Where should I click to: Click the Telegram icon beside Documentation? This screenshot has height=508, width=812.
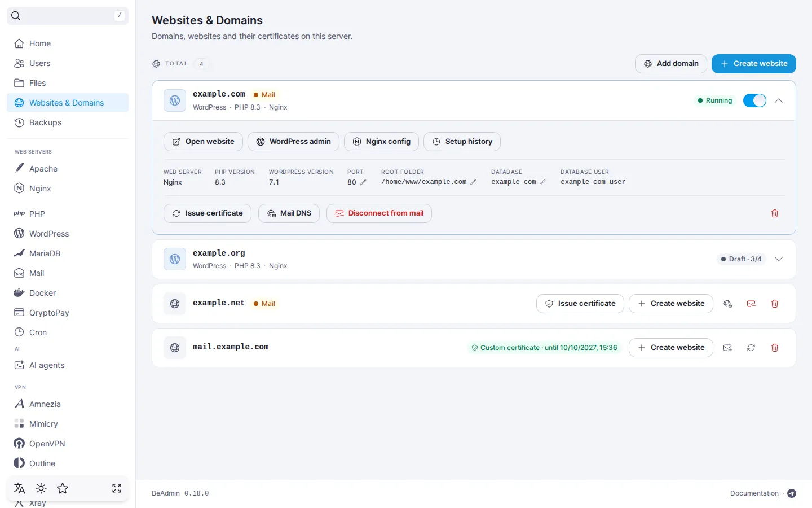tap(792, 493)
